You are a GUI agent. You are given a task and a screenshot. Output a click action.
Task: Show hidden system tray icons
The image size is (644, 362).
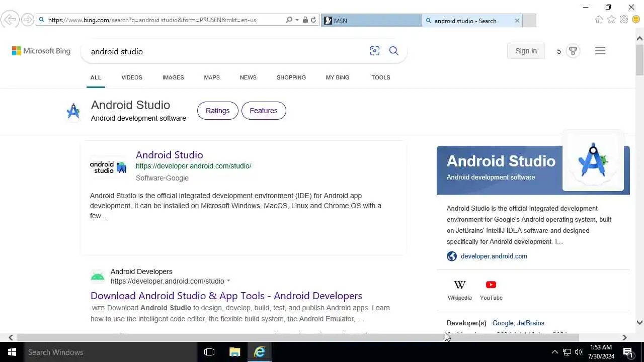tap(555, 352)
